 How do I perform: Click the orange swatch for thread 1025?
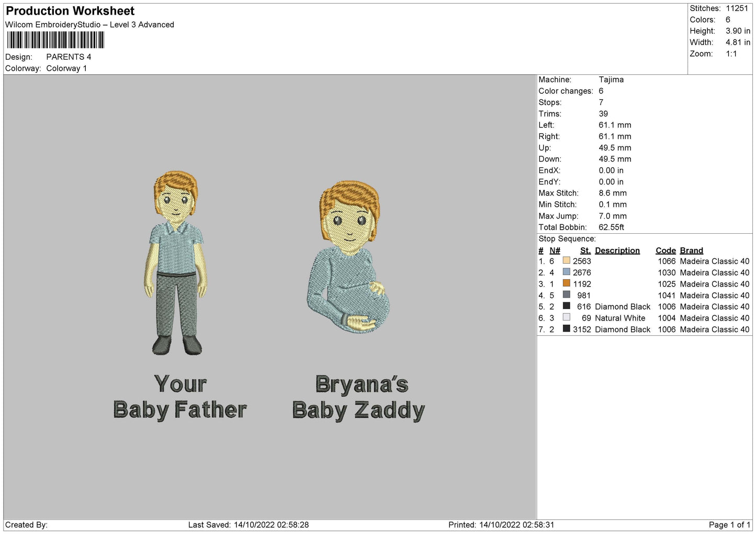coord(566,283)
